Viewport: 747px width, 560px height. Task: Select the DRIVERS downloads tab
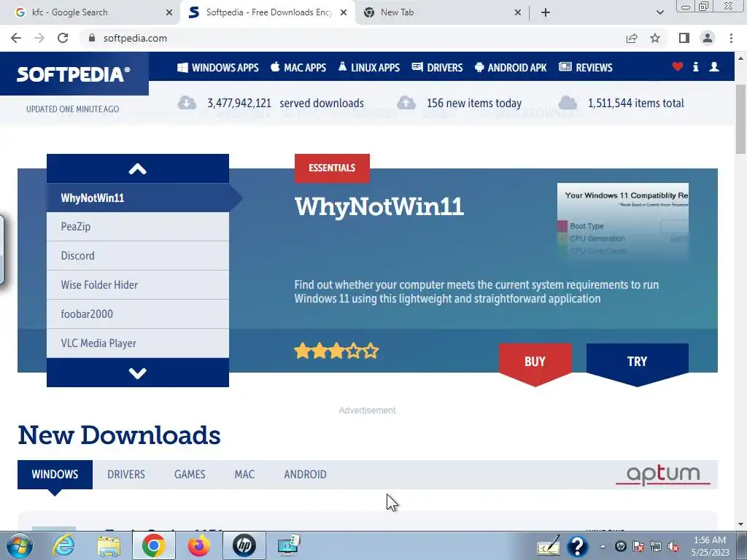126,475
